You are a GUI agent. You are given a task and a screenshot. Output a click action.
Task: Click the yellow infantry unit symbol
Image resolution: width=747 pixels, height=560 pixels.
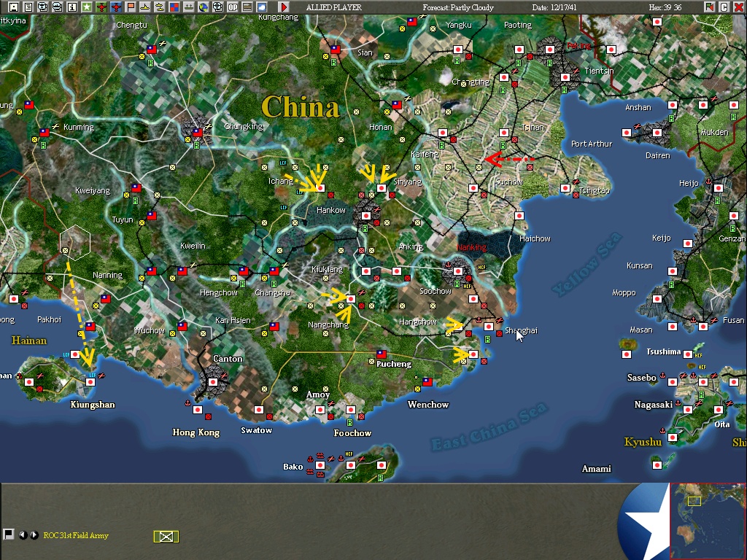[x=166, y=537]
